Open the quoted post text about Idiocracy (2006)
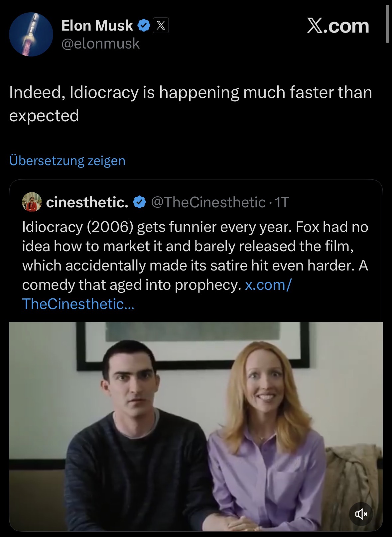Viewport: 392px width, 537px height. coord(195,256)
